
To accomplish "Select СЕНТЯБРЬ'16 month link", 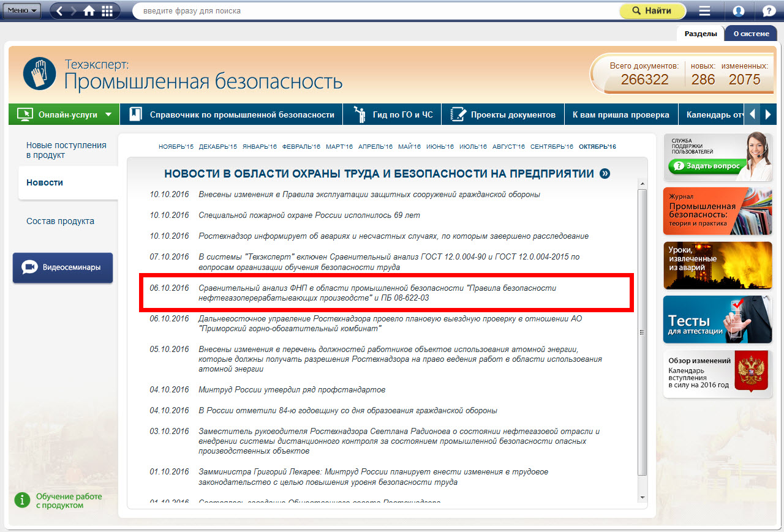I will tap(551, 147).
